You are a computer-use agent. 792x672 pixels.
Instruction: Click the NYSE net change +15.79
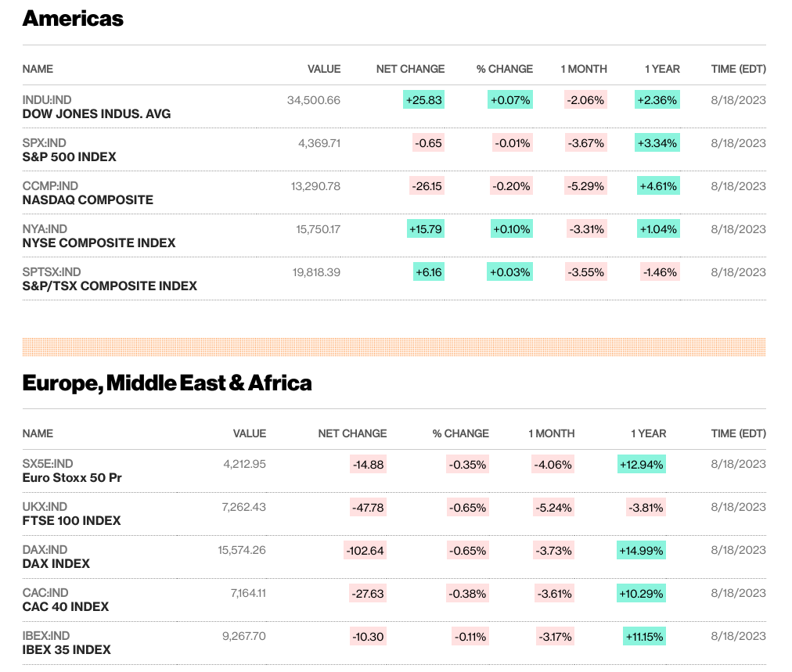pos(426,228)
